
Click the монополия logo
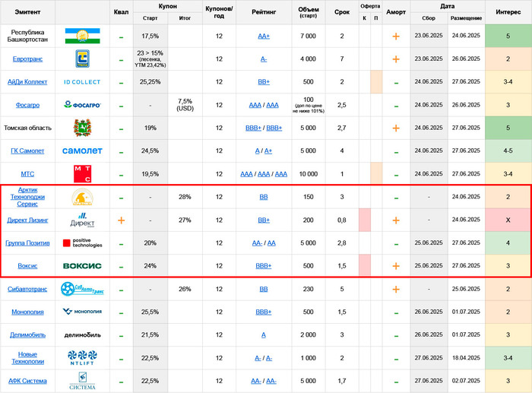(x=82, y=312)
